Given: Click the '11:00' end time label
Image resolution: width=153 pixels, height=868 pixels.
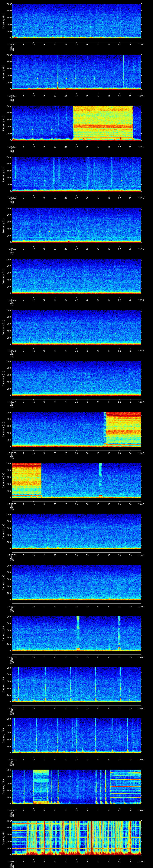Looking at the screenshot, I should coord(141,44).
